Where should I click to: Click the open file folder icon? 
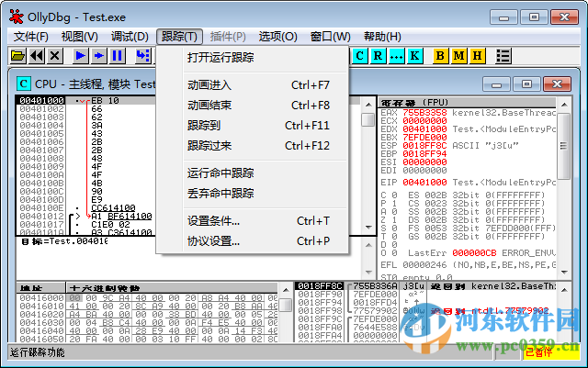17,56
